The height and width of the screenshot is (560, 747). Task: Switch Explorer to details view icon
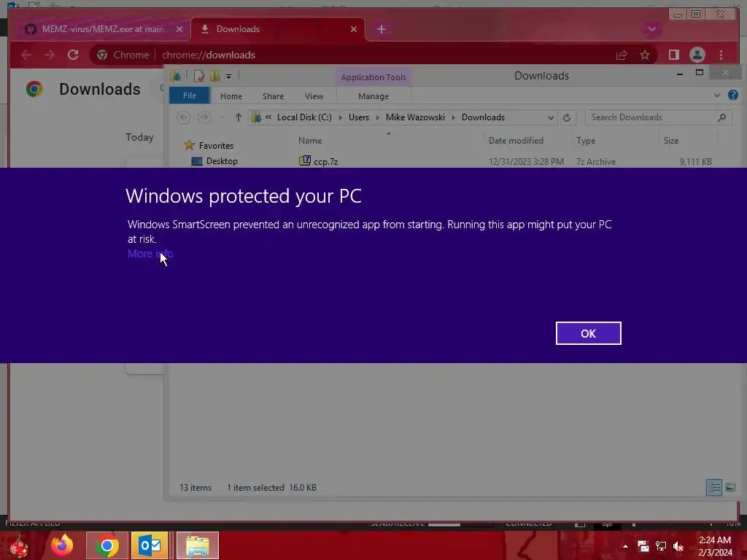(713, 487)
